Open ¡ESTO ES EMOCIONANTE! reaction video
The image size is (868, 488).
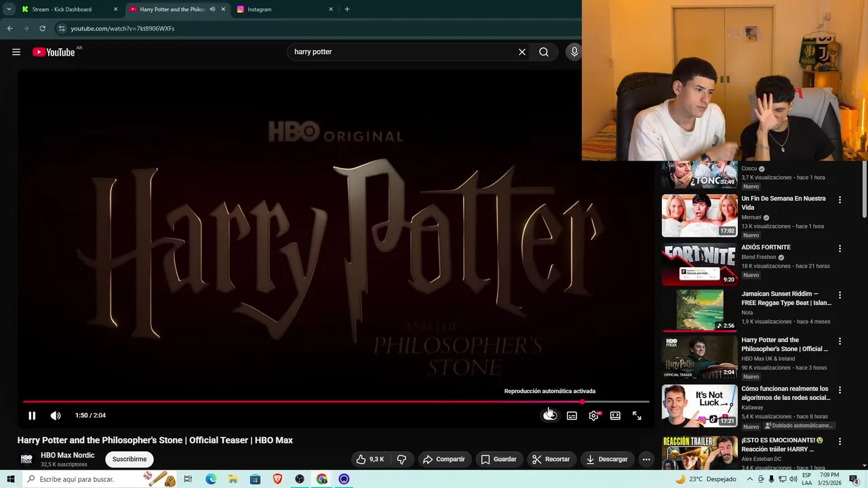click(x=699, y=453)
